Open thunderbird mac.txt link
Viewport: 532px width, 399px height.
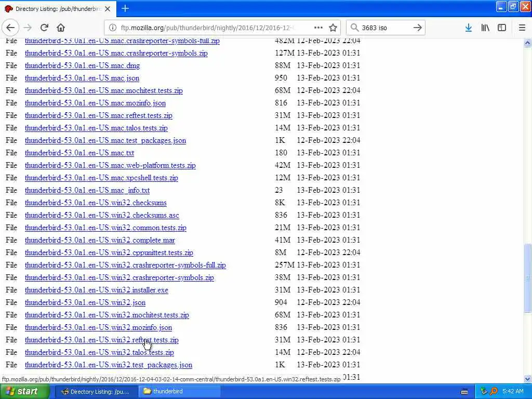click(x=79, y=153)
